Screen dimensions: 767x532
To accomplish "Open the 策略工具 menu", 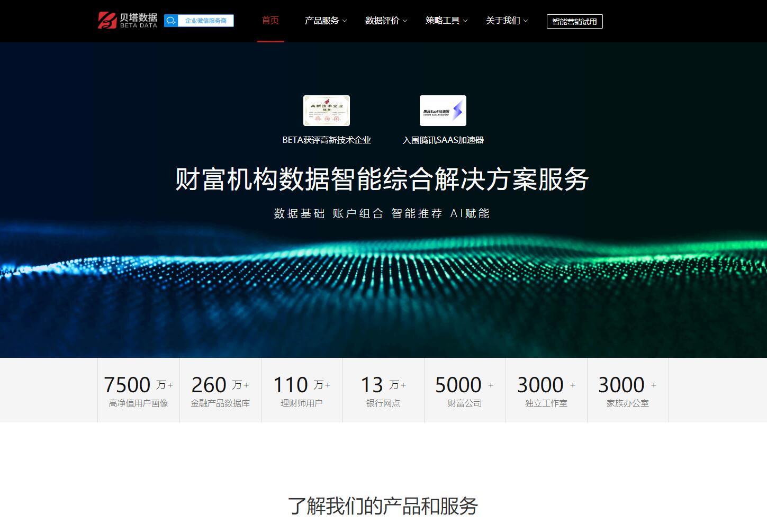I will [443, 21].
